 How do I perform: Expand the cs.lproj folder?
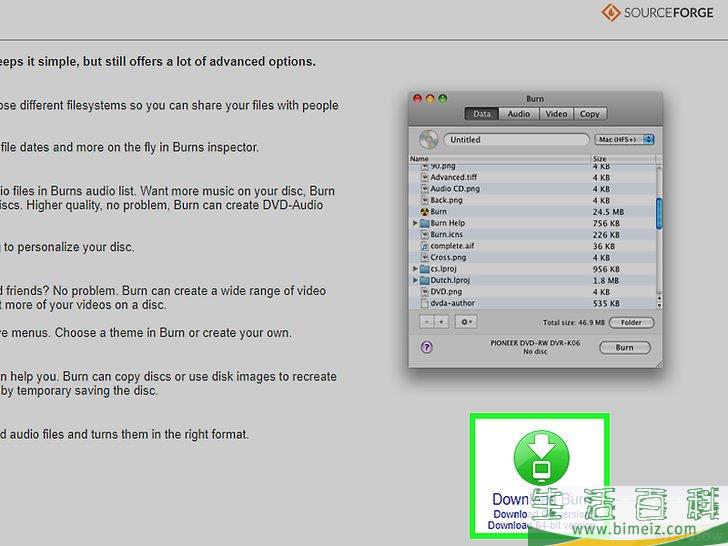click(415, 269)
